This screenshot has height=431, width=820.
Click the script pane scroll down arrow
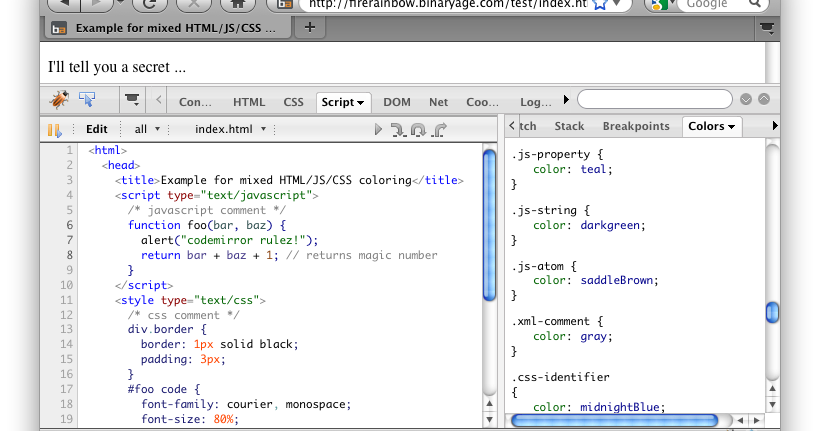click(489, 419)
